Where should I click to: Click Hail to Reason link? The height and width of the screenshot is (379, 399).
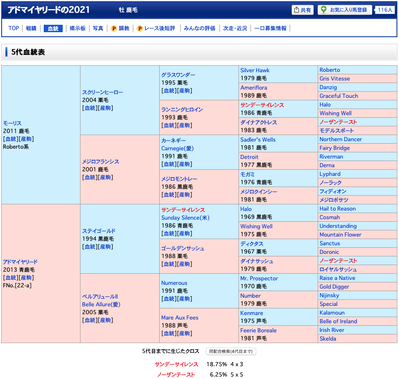click(338, 209)
